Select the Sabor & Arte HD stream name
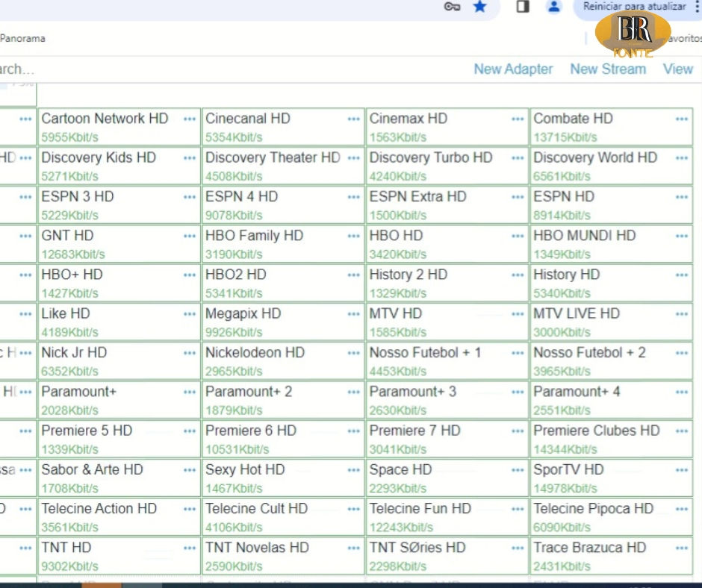702x588 pixels. 92,469
